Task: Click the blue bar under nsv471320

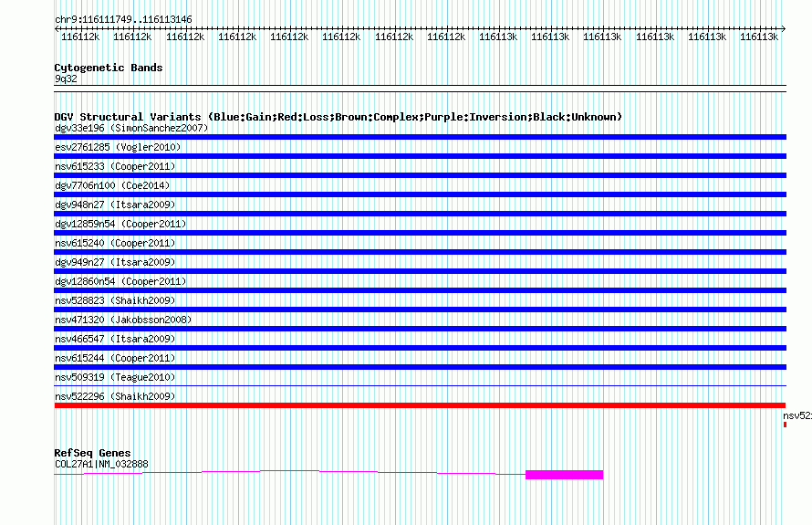Action: 420,329
